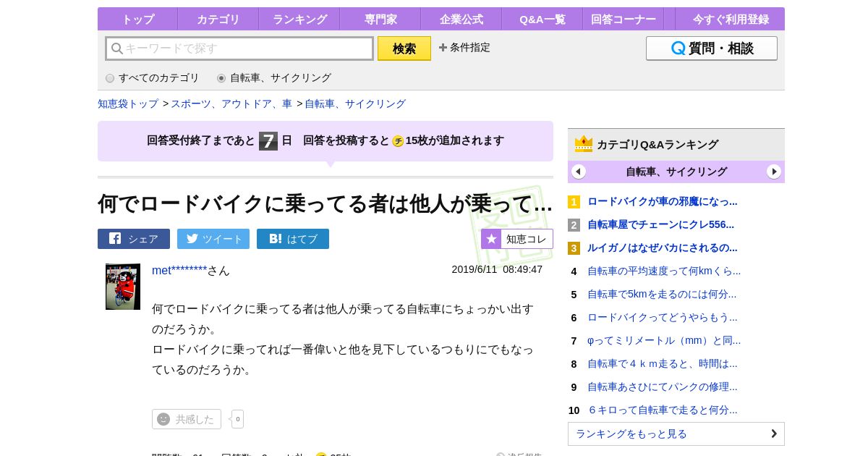Image resolution: width=868 pixels, height=456 pixels.
Task: Click the star icon on 知恵コレ
Action: pos(491,239)
